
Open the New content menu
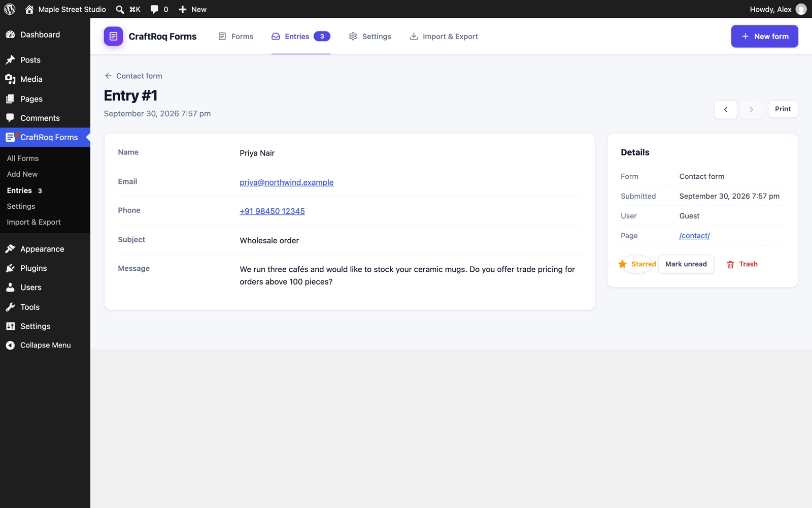pyautogui.click(x=192, y=9)
